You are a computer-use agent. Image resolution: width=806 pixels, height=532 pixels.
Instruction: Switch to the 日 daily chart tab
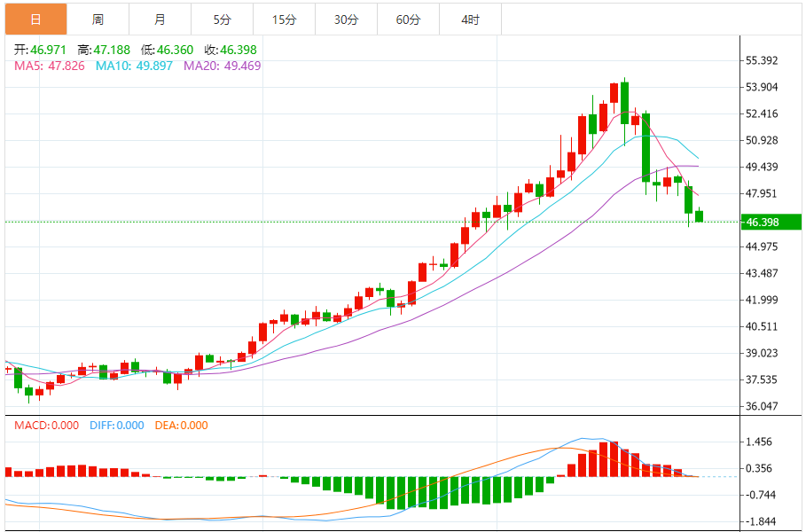point(35,19)
